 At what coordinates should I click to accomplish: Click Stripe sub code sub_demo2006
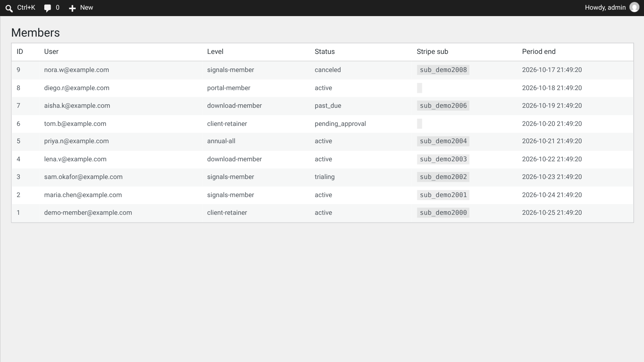point(443,106)
